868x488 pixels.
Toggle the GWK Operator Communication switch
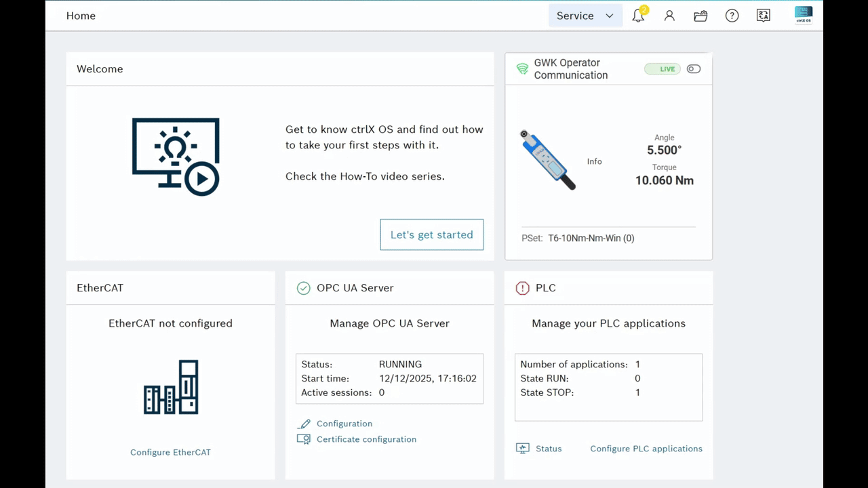click(693, 69)
